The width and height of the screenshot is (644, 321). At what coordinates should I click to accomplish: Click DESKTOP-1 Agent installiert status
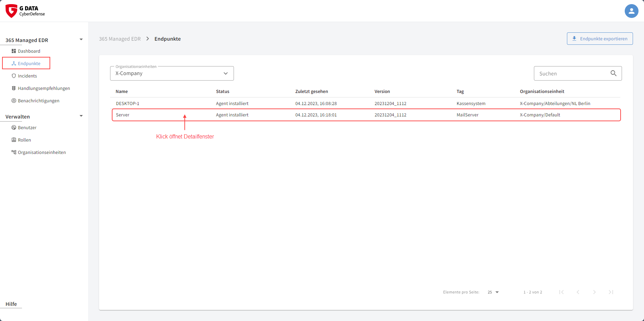pyautogui.click(x=232, y=103)
